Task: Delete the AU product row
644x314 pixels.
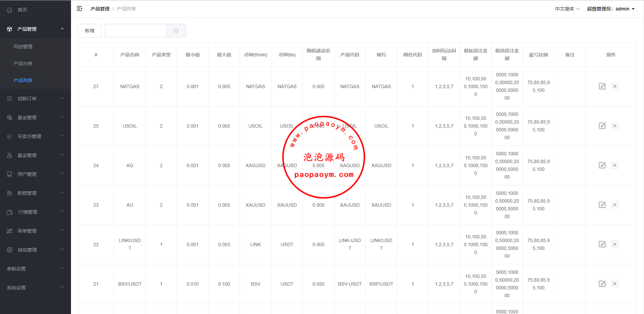Action: tap(615, 205)
